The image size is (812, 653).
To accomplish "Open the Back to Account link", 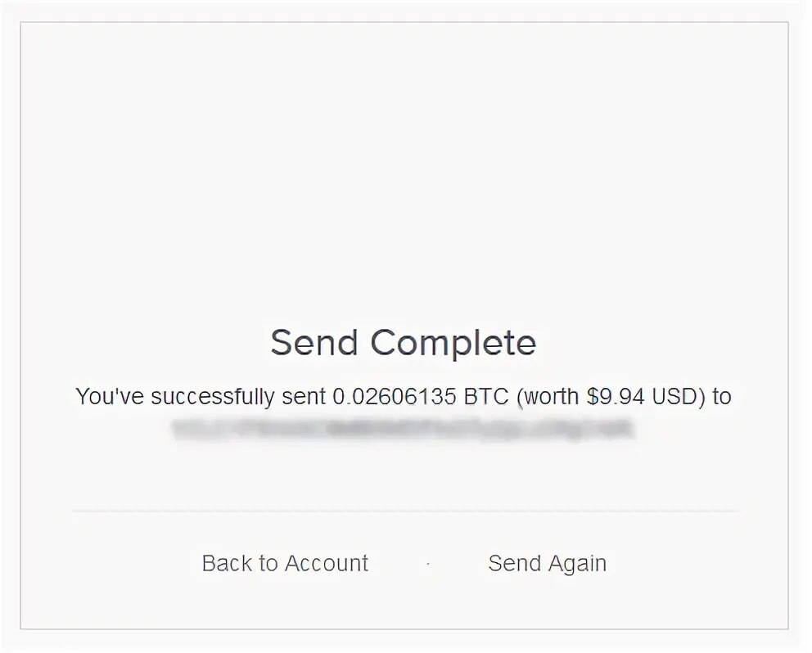I will [285, 564].
